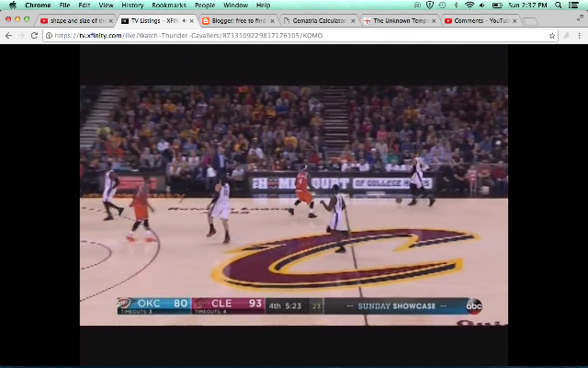Viewport: 588px width, 368px height.
Task: Click the faint icon left of the shield
Action: tap(417, 6)
